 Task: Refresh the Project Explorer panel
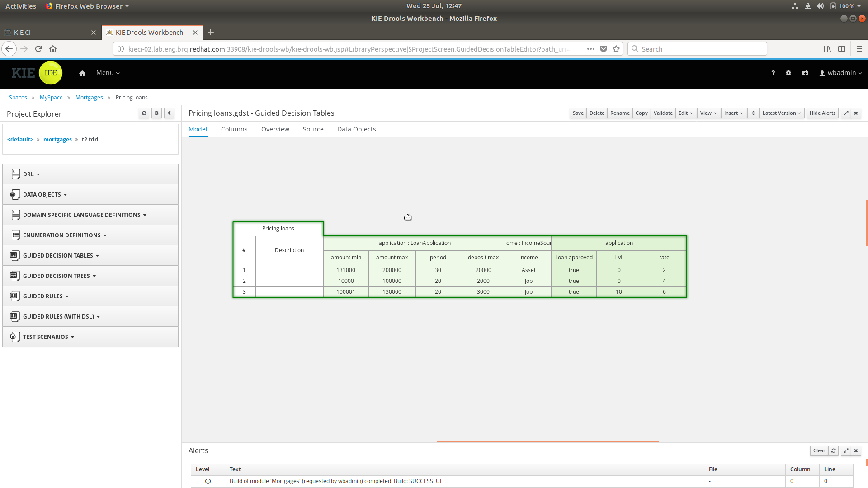coord(144,113)
